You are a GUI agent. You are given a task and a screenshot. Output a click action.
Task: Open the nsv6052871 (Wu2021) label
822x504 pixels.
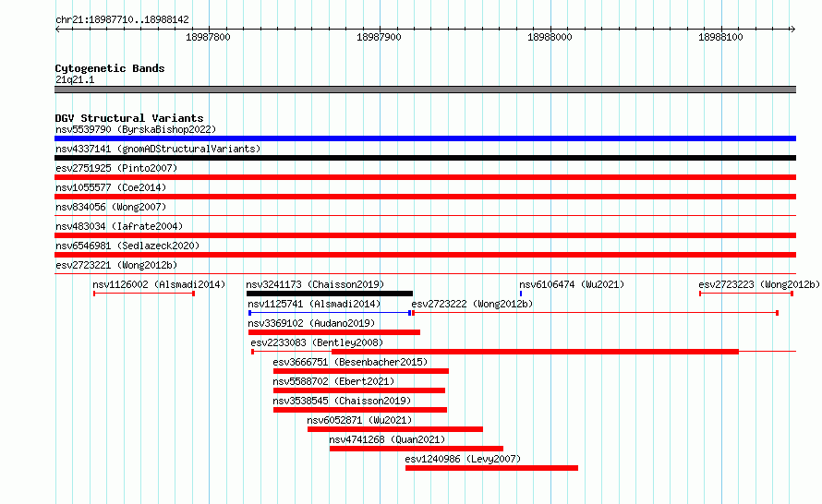[359, 420]
